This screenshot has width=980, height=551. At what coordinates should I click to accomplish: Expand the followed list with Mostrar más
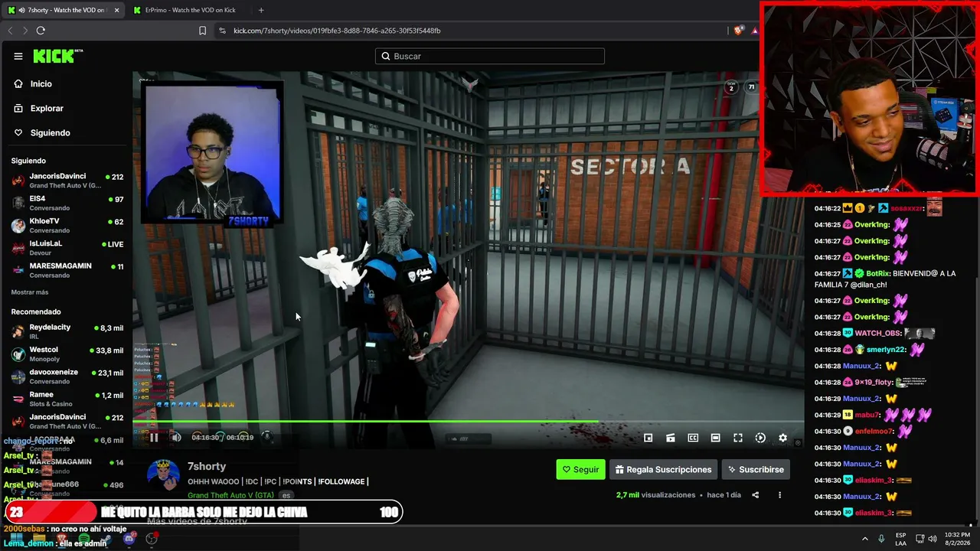tap(30, 292)
